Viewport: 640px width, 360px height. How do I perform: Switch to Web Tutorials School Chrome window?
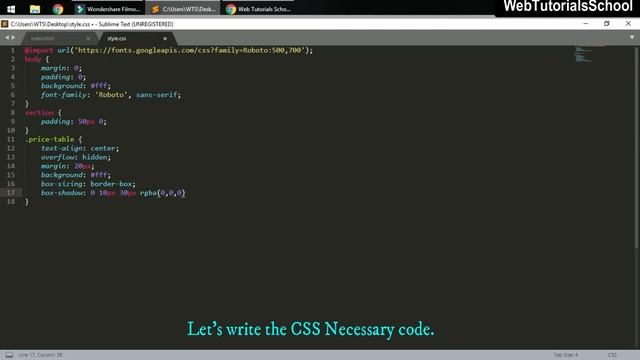[259, 9]
